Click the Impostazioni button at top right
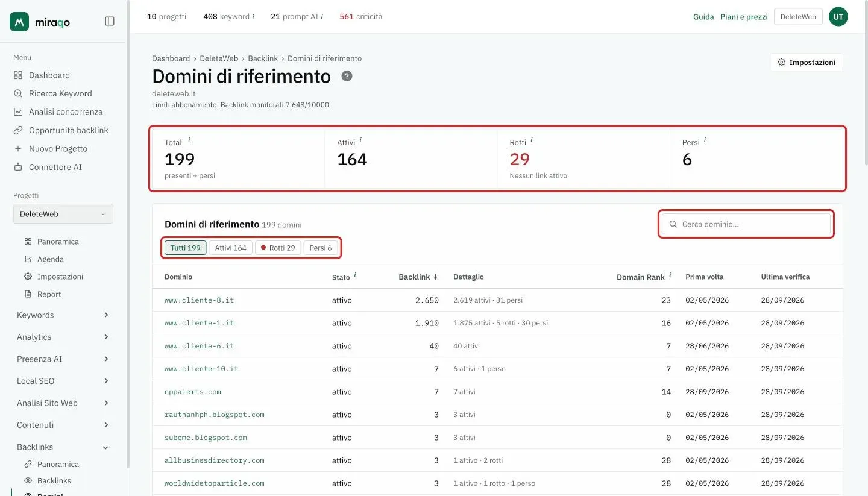The height and width of the screenshot is (496, 868). coord(807,63)
